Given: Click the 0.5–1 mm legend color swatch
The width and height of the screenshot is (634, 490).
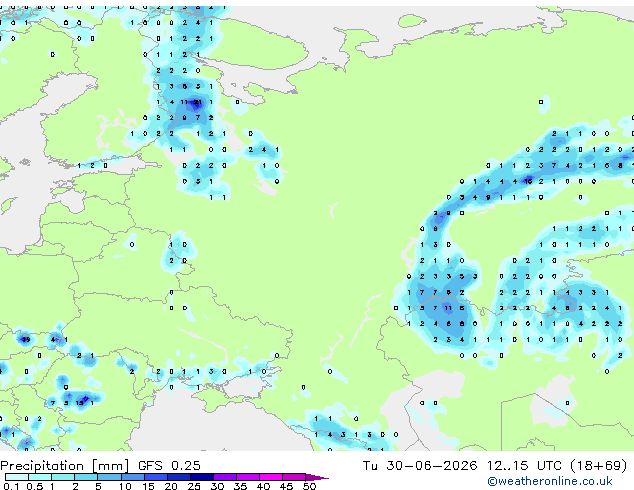Looking at the screenshot, I should point(40,477).
